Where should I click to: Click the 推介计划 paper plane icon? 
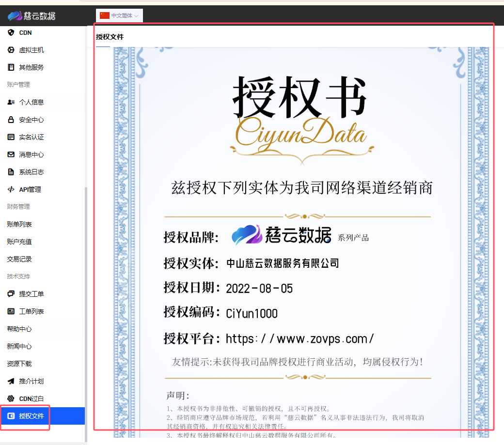point(11,381)
